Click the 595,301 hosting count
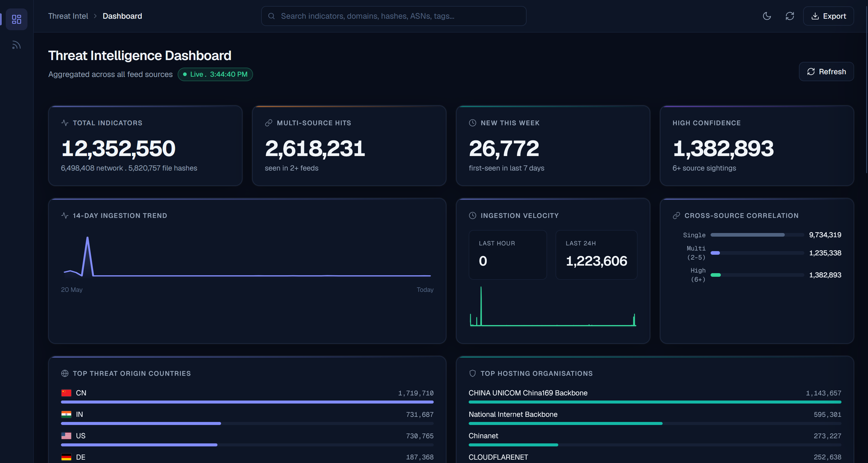The image size is (868, 463). tap(827, 414)
